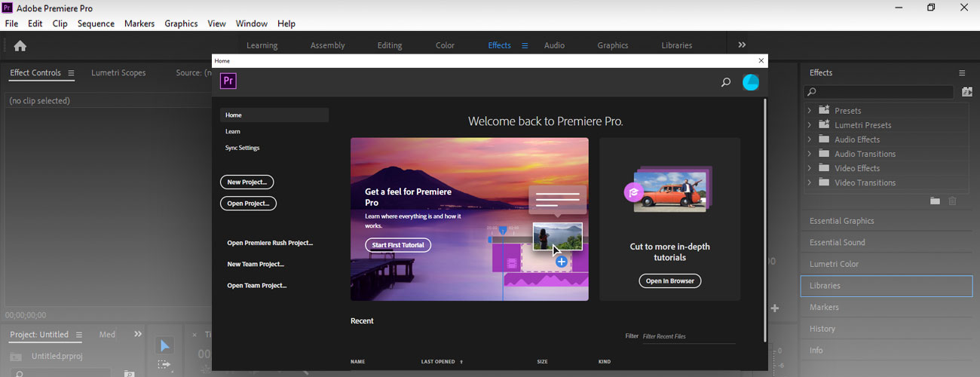Open the user account avatar
980x377 pixels.
click(x=751, y=82)
